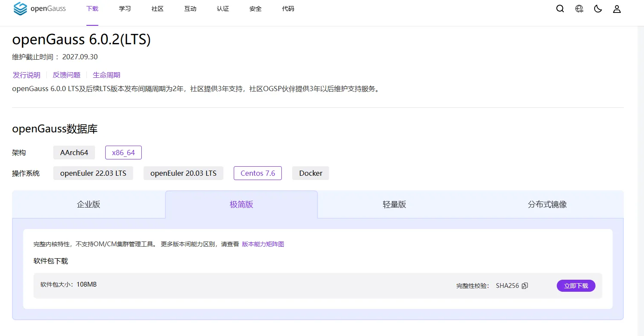Open the 认证 menu item

[223, 8]
